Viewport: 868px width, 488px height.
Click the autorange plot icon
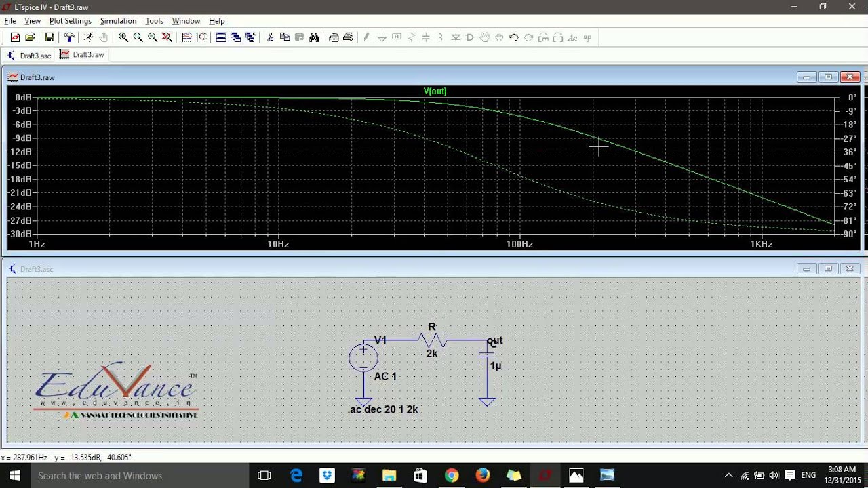point(187,37)
